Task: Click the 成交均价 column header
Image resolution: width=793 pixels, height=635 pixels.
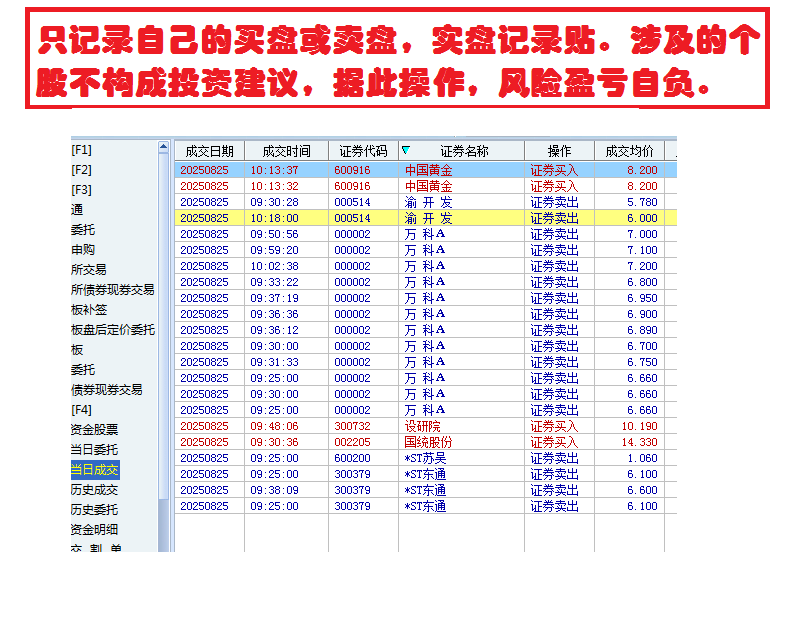Action: (x=629, y=151)
